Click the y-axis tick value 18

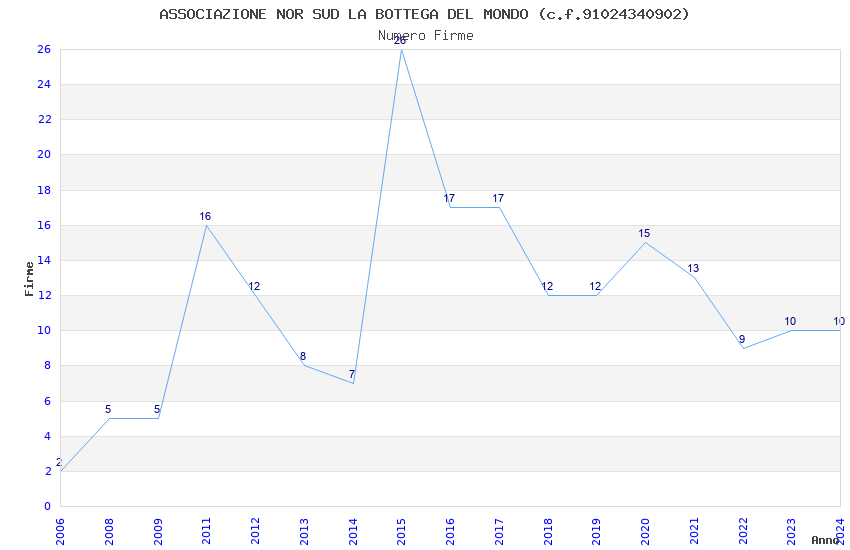click(44, 190)
